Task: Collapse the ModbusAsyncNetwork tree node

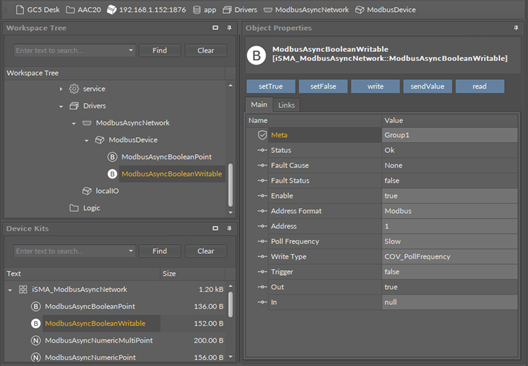Action: (74, 123)
